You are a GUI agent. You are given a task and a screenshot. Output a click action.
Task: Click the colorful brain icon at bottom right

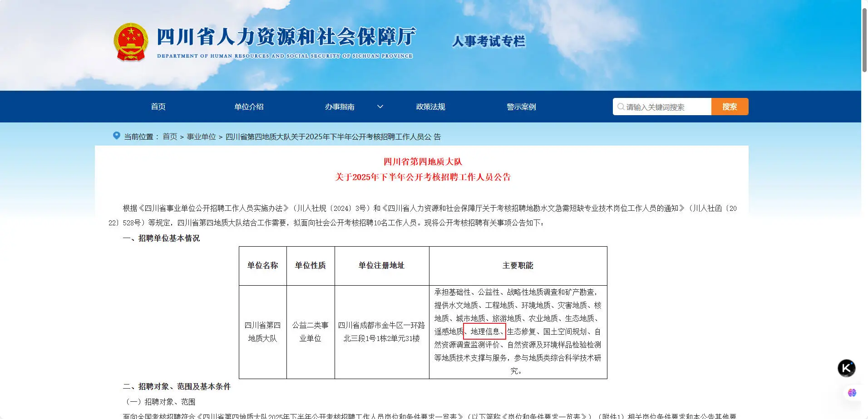tap(852, 393)
